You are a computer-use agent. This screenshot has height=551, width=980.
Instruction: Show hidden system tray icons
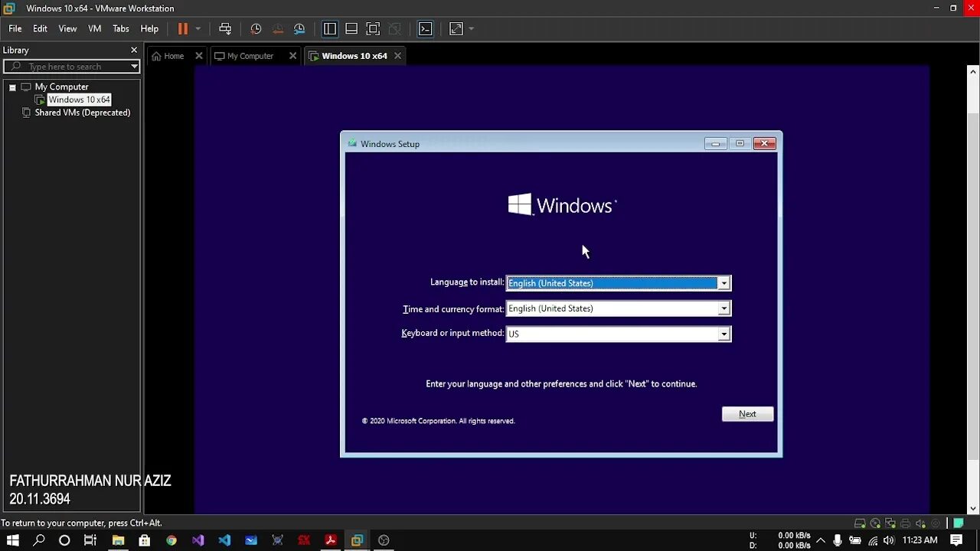coord(822,540)
